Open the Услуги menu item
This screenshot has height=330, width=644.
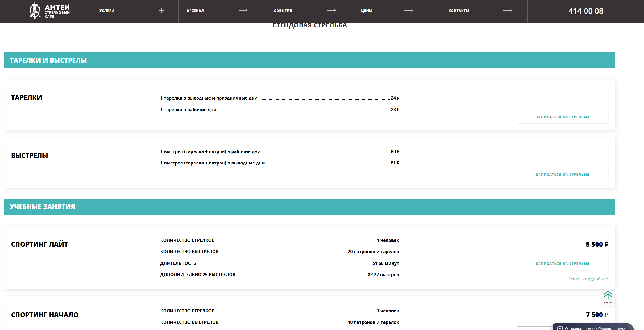click(107, 11)
